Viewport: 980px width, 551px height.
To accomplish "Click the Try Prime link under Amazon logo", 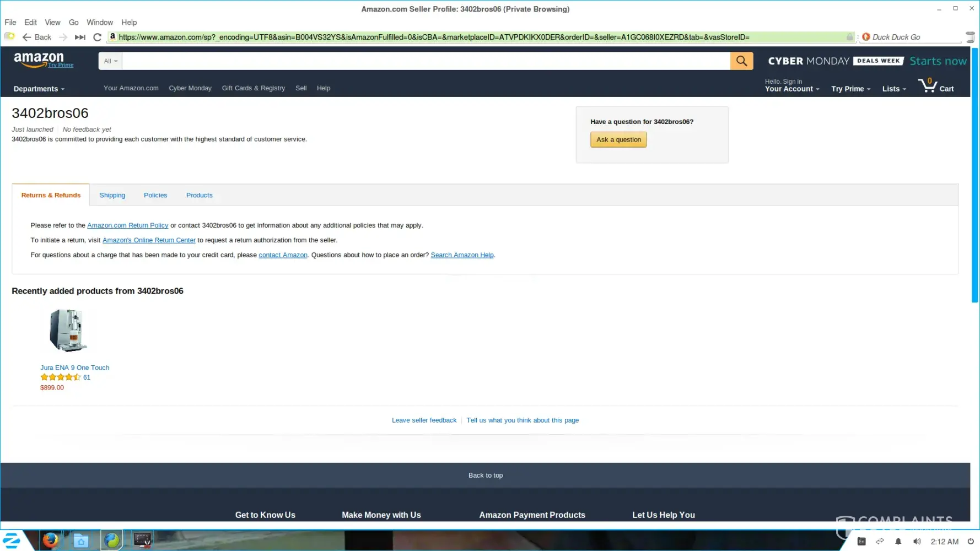I will [x=61, y=65].
